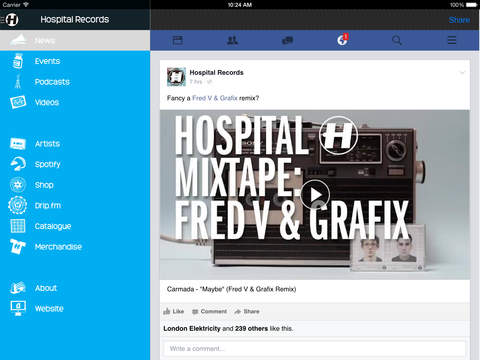Open the Facebook news feed icon
Viewport: 480px width, 360px height.
(178, 40)
